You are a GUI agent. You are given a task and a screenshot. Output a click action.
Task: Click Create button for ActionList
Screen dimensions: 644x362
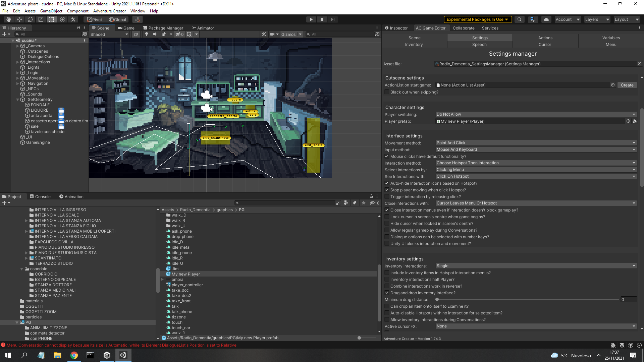[627, 85]
